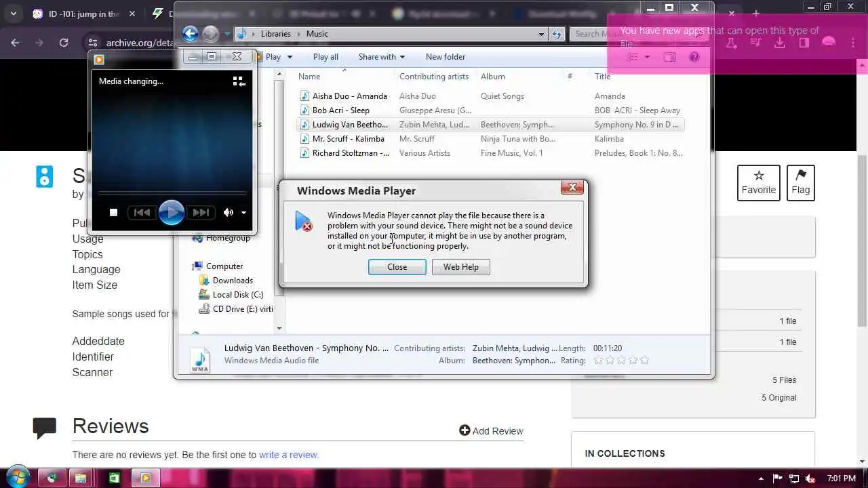Image resolution: width=868 pixels, height=488 pixels.
Task: Open the Play dropdown arrow in Explorer toolbar
Action: pyautogui.click(x=290, y=57)
